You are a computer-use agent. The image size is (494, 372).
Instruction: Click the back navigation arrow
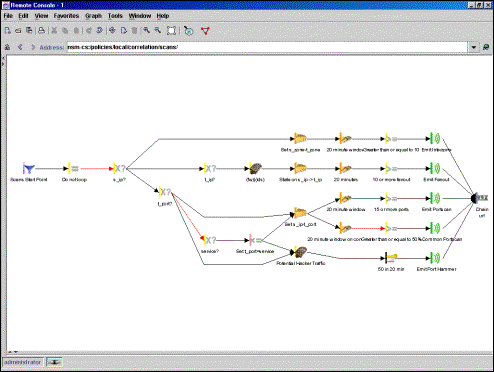click(x=20, y=47)
